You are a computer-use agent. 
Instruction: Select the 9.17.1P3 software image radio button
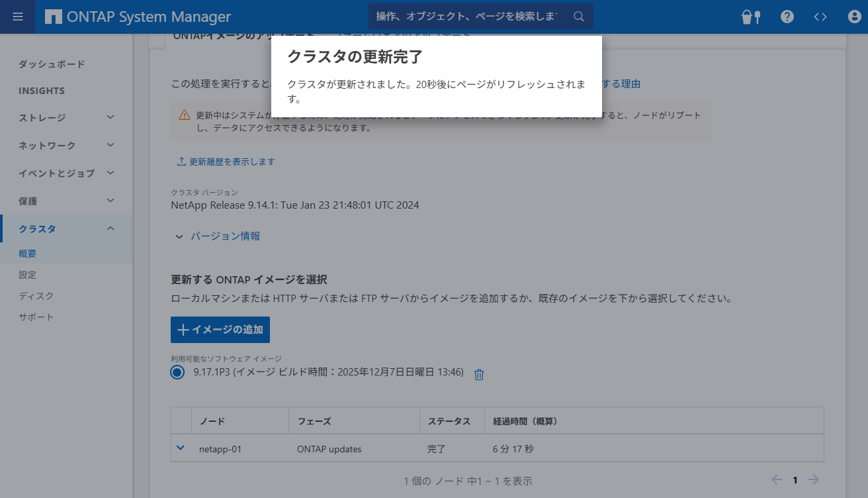click(177, 372)
